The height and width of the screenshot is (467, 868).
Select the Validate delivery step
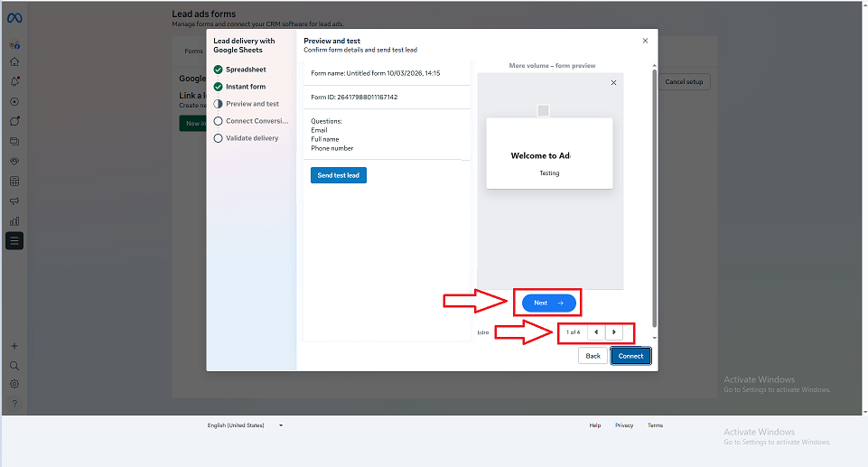tap(251, 138)
